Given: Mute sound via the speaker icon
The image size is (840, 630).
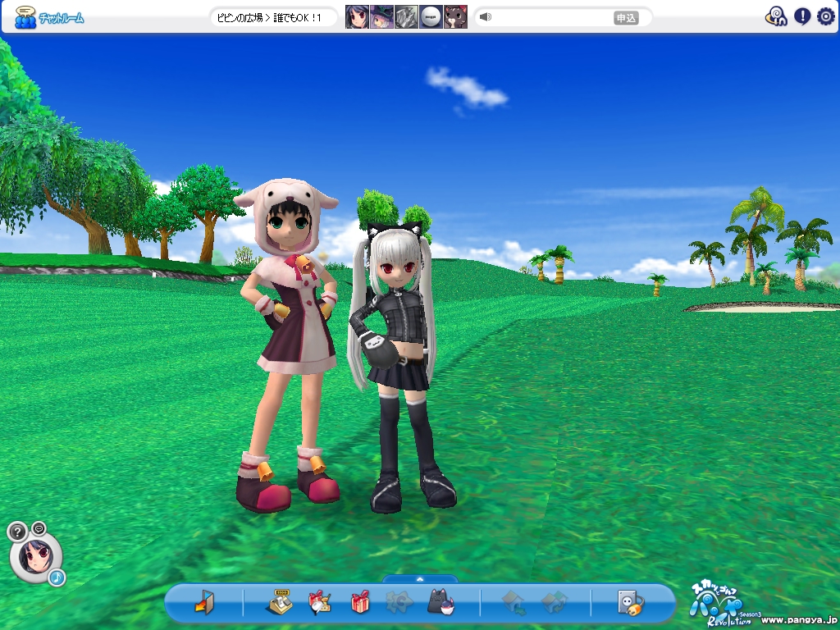Looking at the screenshot, I should click(x=486, y=17).
